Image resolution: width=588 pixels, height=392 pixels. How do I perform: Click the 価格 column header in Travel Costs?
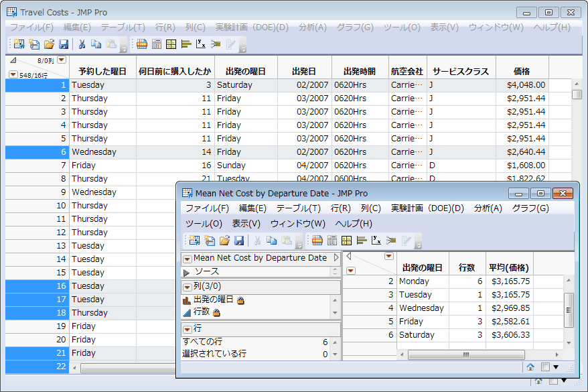(522, 71)
